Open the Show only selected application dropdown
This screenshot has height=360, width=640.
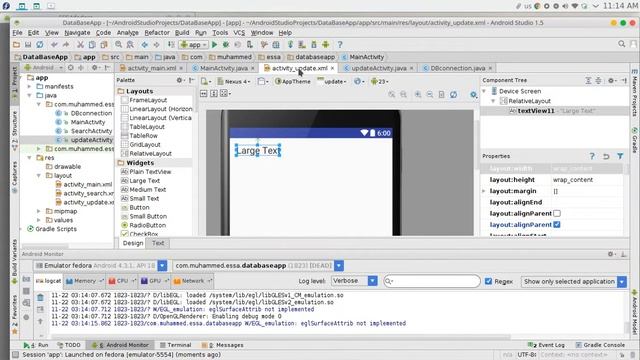(573, 282)
